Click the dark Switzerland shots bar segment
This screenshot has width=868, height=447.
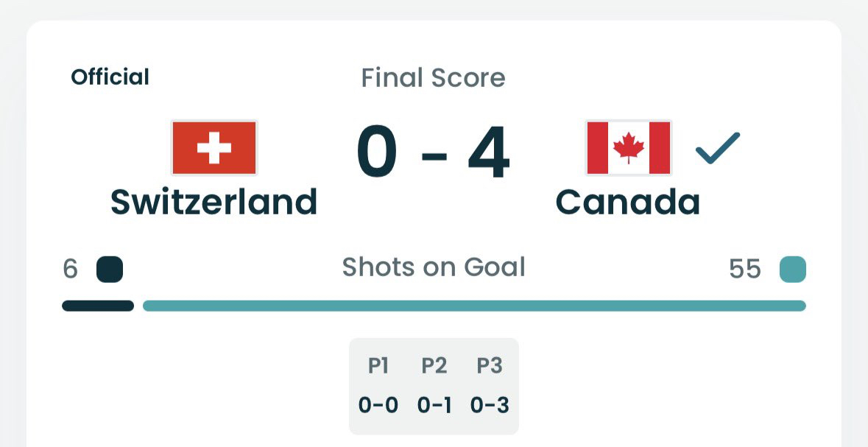pyautogui.click(x=98, y=306)
